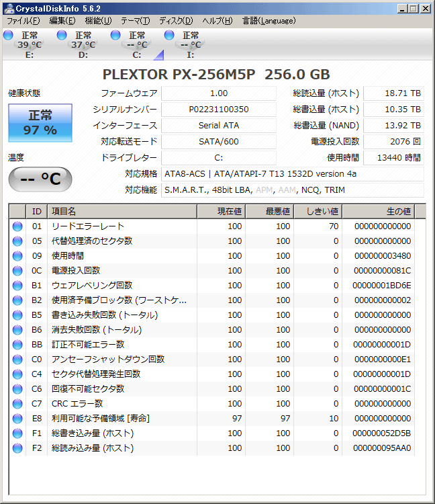
Task: Select drive I: status orb
Action: [169, 35]
